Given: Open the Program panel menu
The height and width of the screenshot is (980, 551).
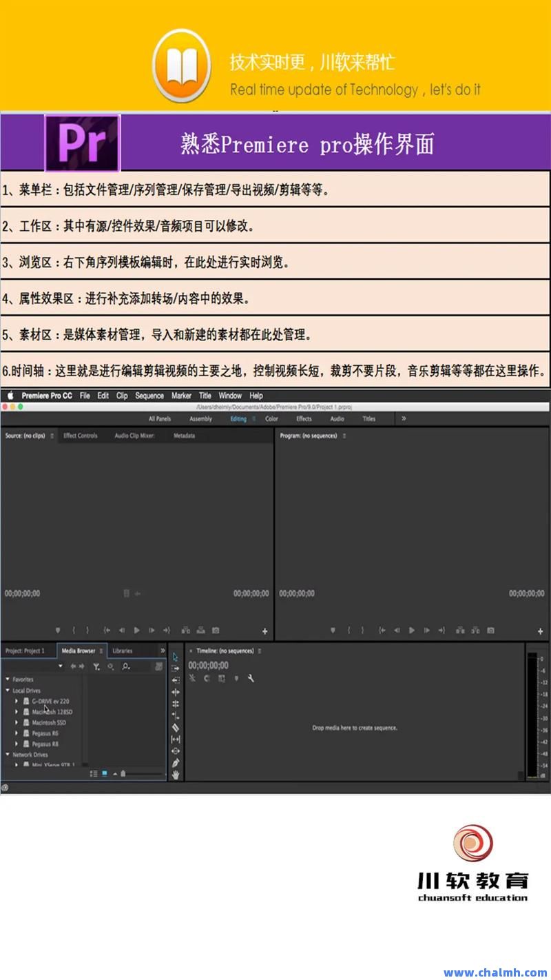Looking at the screenshot, I should coord(344,436).
